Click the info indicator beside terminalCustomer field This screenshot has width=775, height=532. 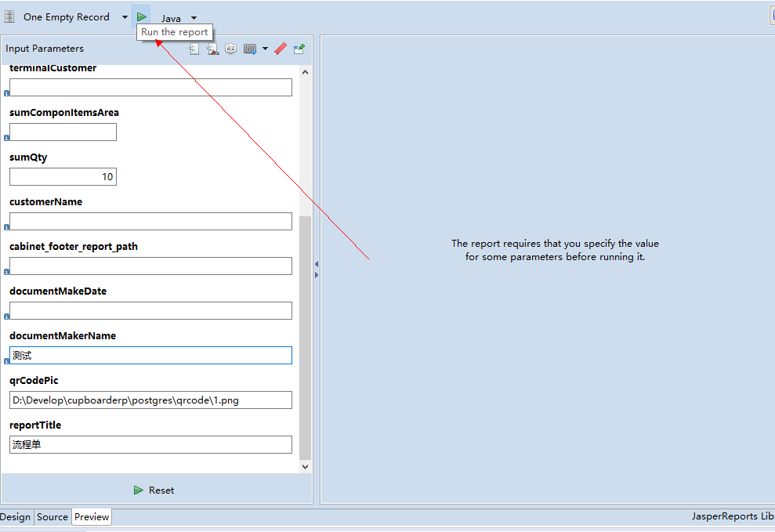[6, 93]
